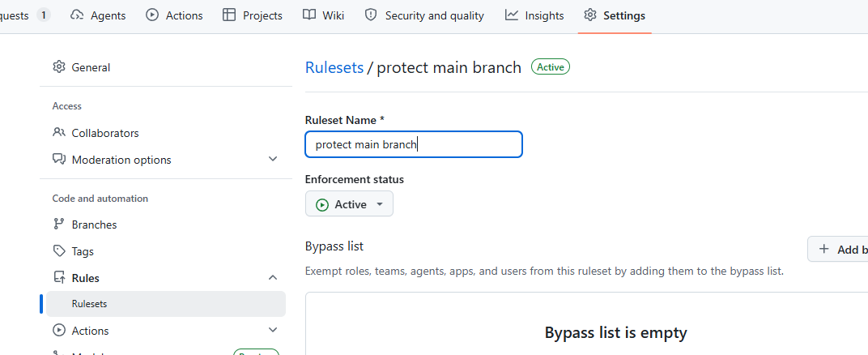Expand the Moderation options section

(272, 160)
